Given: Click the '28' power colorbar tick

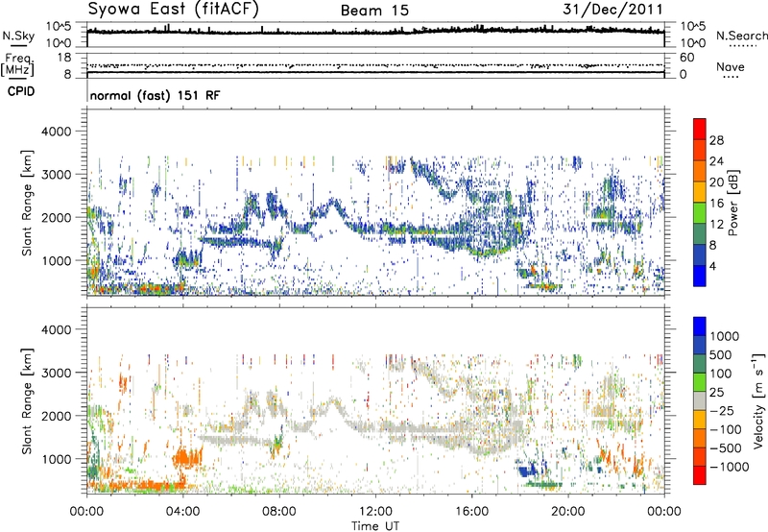Looking at the screenshot, I should (x=716, y=140).
